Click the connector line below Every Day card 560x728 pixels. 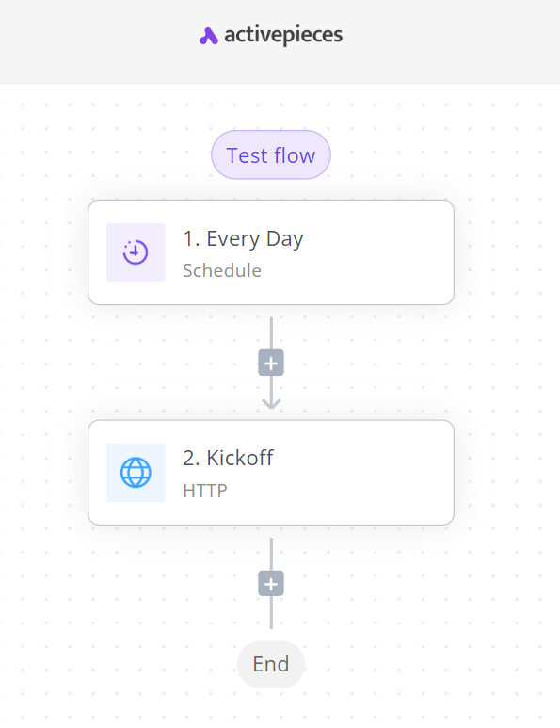coord(271,332)
